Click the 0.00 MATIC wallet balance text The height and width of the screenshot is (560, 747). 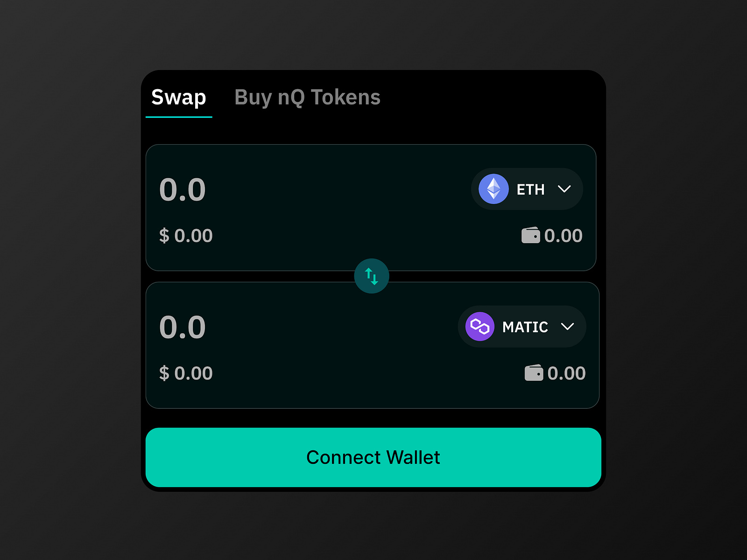[x=567, y=372]
